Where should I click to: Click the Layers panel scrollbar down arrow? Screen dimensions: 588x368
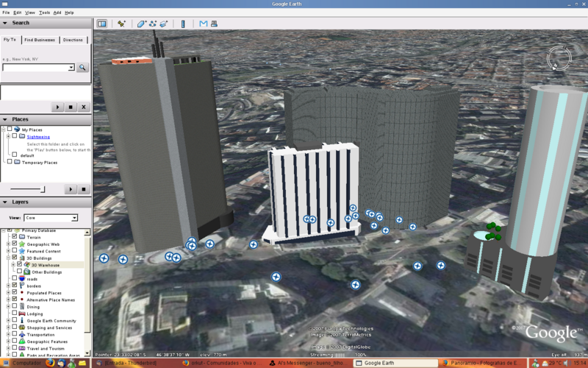coord(87,353)
